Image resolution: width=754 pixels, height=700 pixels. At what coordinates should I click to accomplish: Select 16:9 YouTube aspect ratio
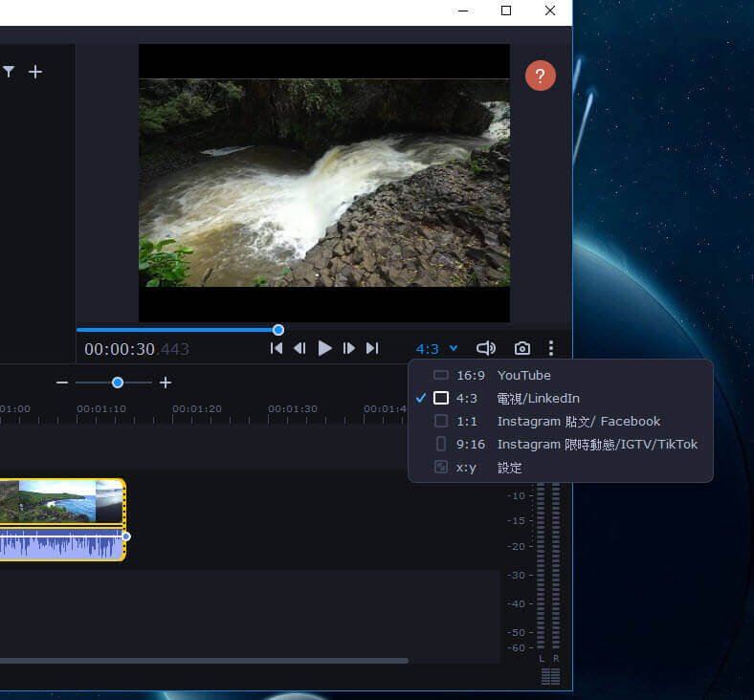pos(560,375)
